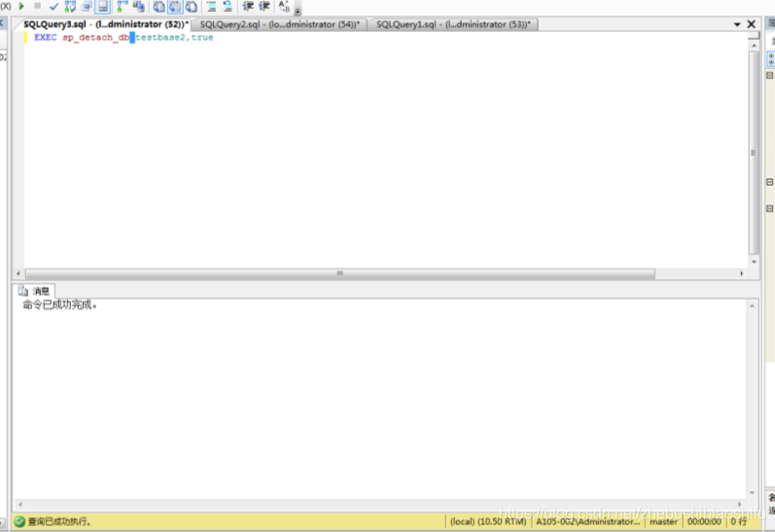This screenshot has height=532, width=775.
Task: Click sp_detach_db in the query editor
Action: click(x=96, y=38)
